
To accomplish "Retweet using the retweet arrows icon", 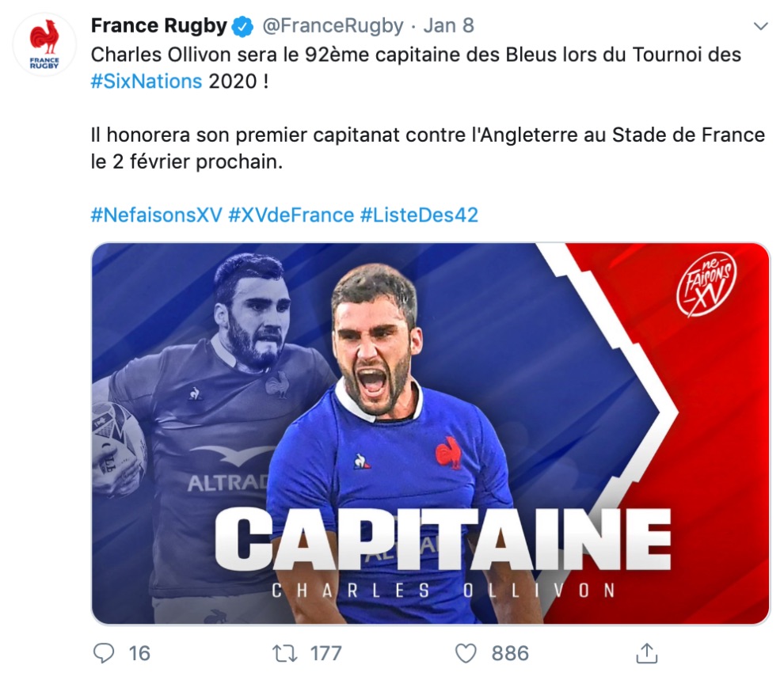I will [284, 653].
